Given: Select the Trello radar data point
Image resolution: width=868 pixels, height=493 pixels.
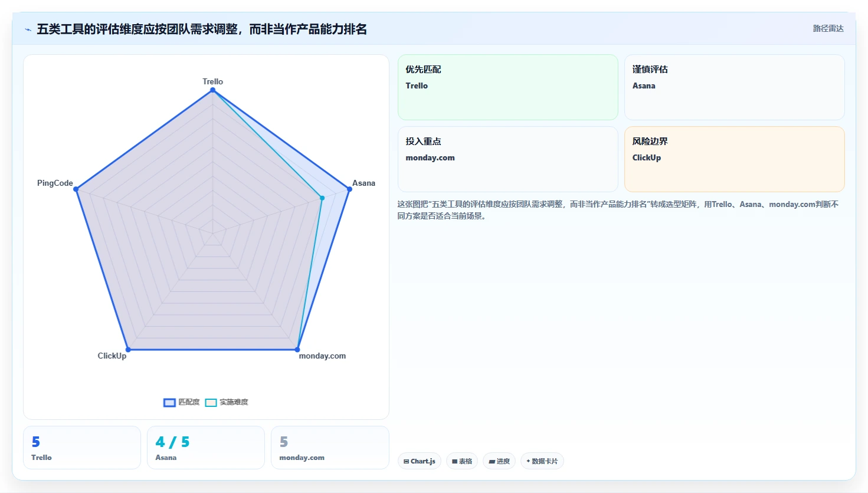Looking at the screenshot, I should click(x=212, y=90).
